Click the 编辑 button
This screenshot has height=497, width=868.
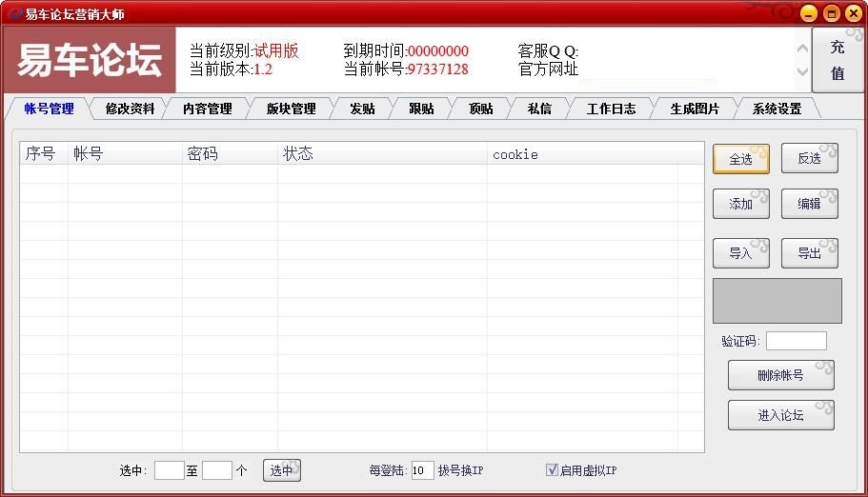pos(809,204)
